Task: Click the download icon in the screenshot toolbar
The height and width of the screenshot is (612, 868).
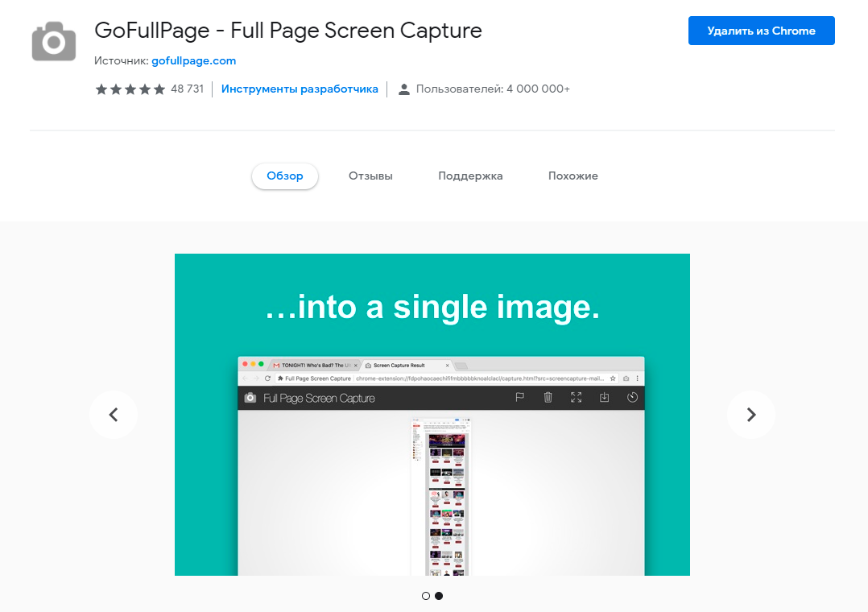Action: (x=605, y=397)
